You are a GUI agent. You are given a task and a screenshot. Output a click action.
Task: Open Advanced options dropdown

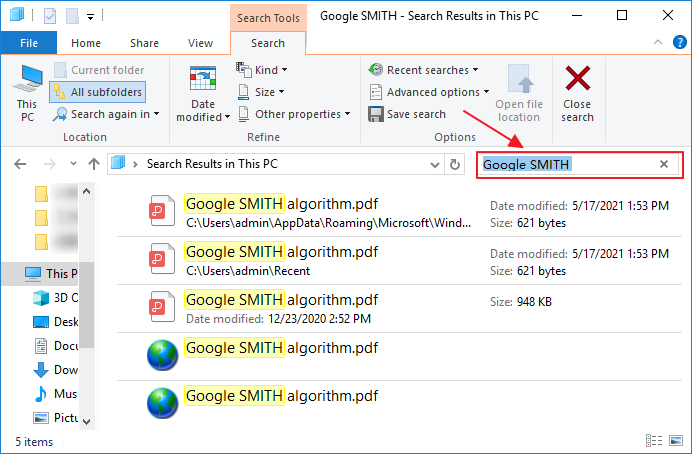click(429, 92)
